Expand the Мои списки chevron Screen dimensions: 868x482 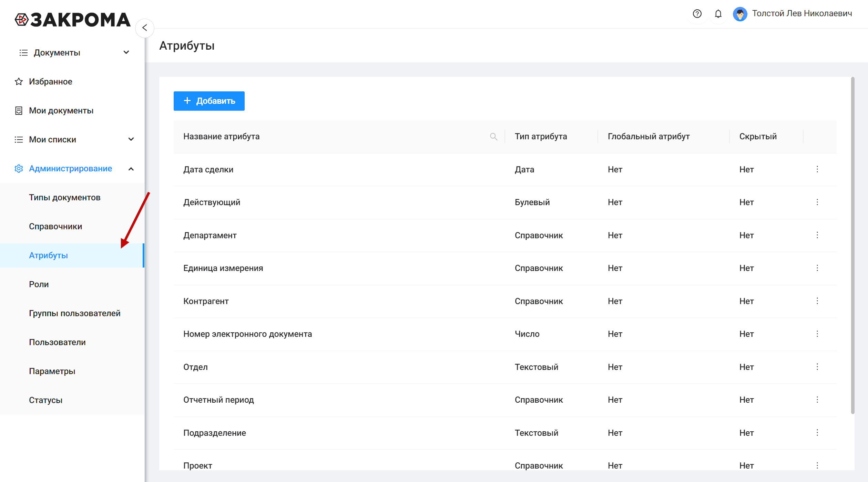point(131,139)
